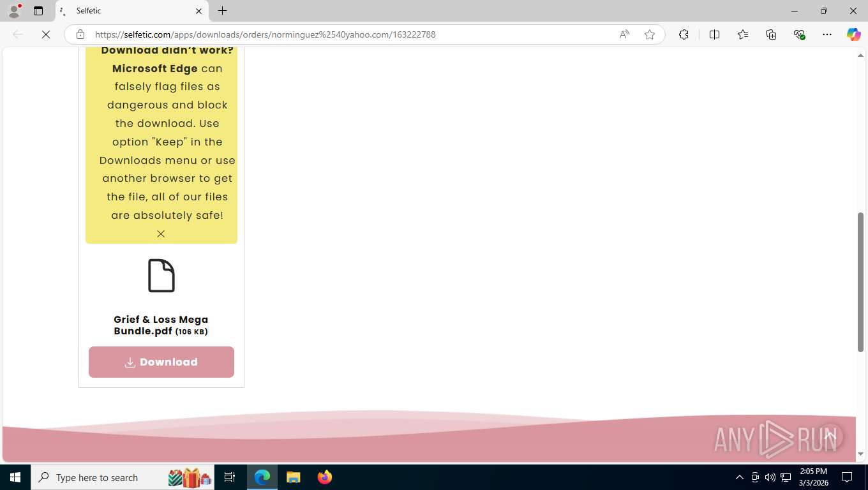Click the Meet Now tray icon
This screenshot has height=490, width=868.
click(755, 477)
